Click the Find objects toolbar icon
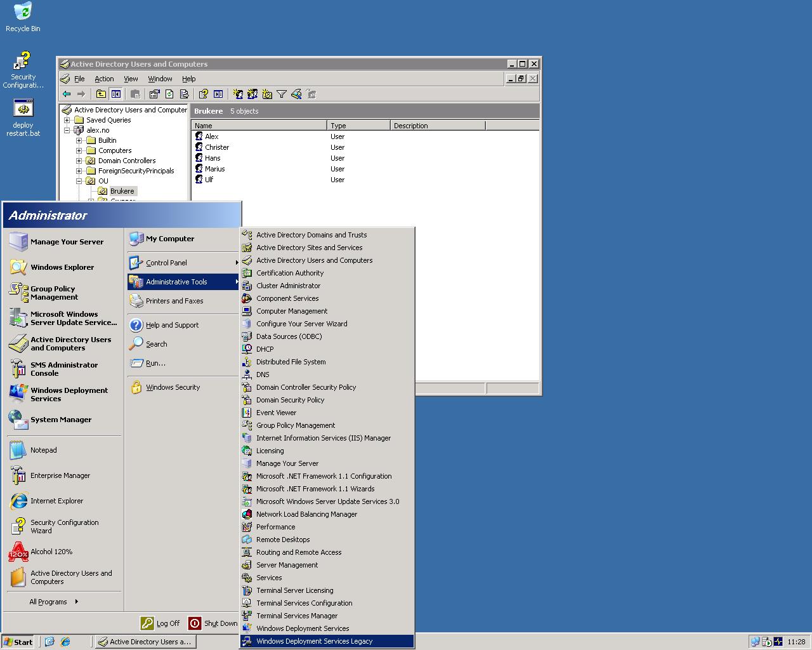 (296, 94)
